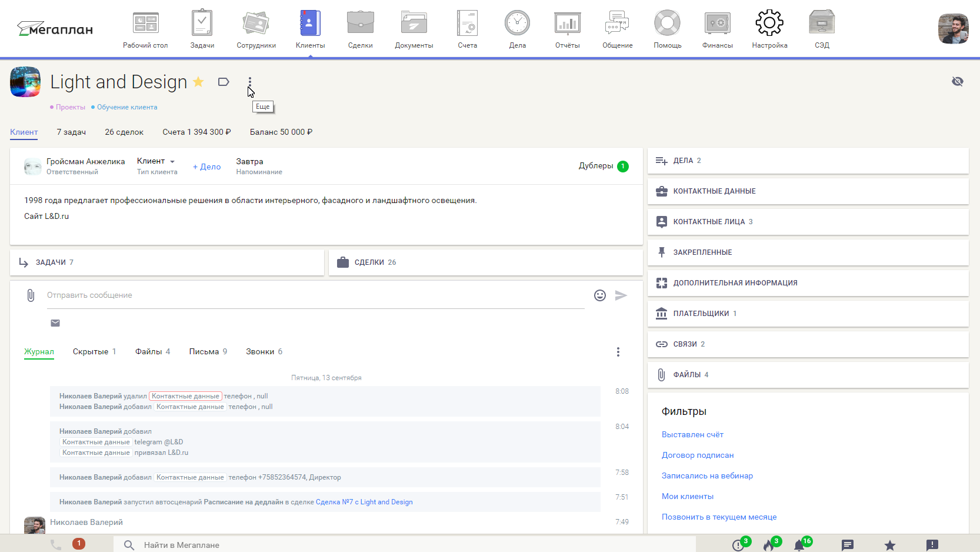Switch to the Журнал tab
Screen dimensions: 980x552
click(39, 352)
